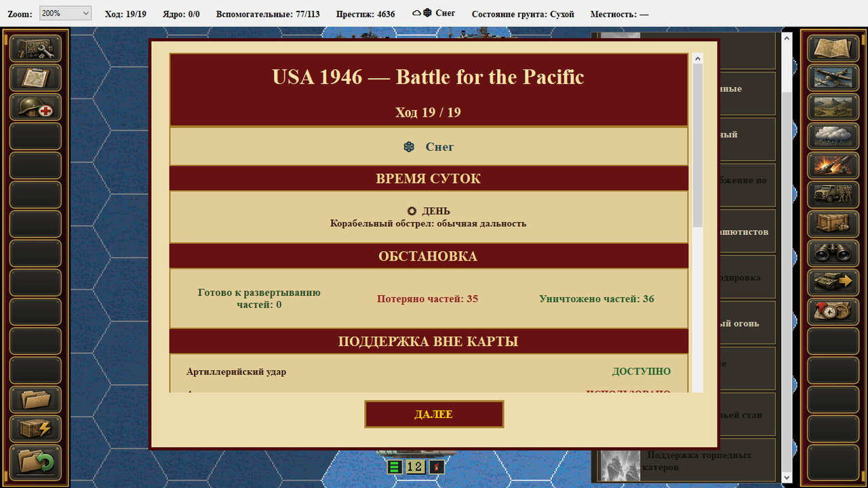
Task: Click the green bars unit indicator below dialog
Action: 394,467
